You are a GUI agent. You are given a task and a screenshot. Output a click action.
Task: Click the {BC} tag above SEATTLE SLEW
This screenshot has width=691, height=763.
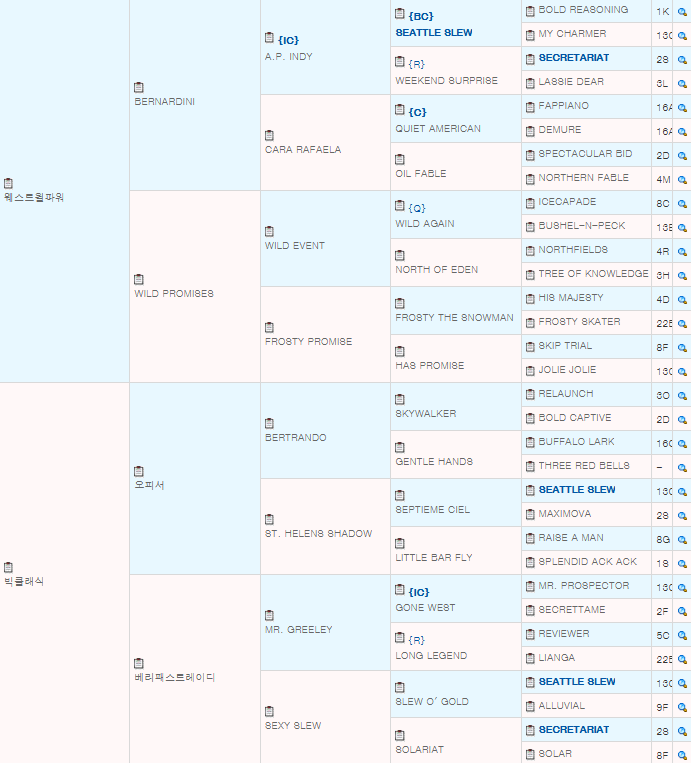[x=421, y=16]
